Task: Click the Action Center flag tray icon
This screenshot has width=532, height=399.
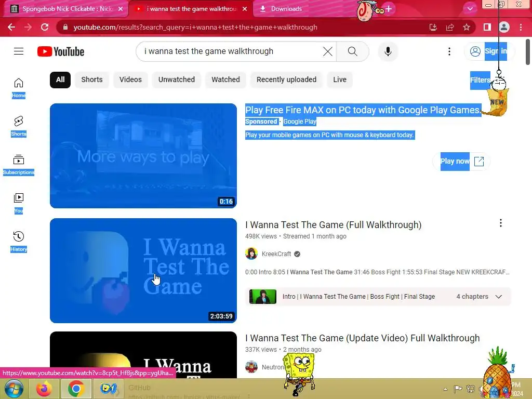Action: [458, 389]
